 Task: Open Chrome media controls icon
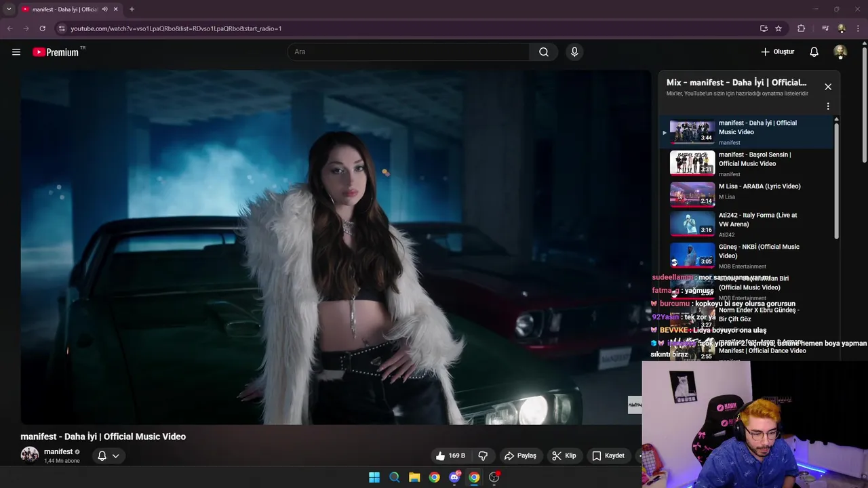pos(825,28)
